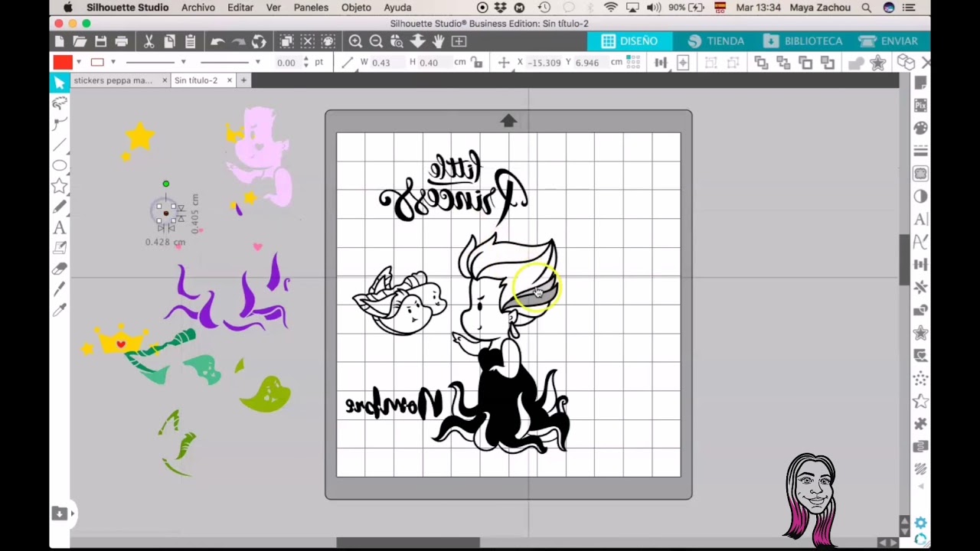
Task: Click the line thickness value field
Action: (287, 63)
